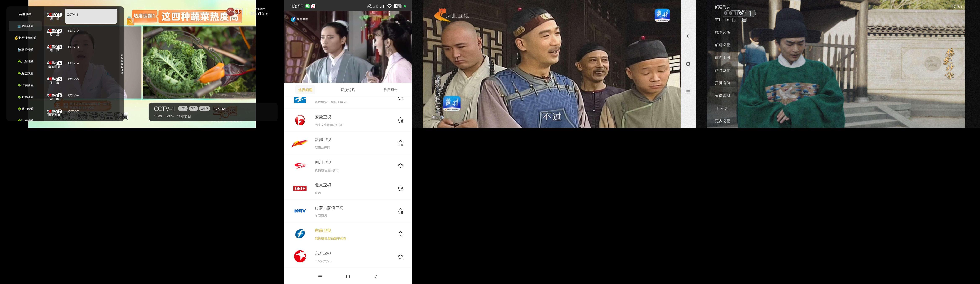The image size is (980, 284).
Task: Select the CCTV-7 国防军事 channel logo
Action: pyautogui.click(x=54, y=113)
